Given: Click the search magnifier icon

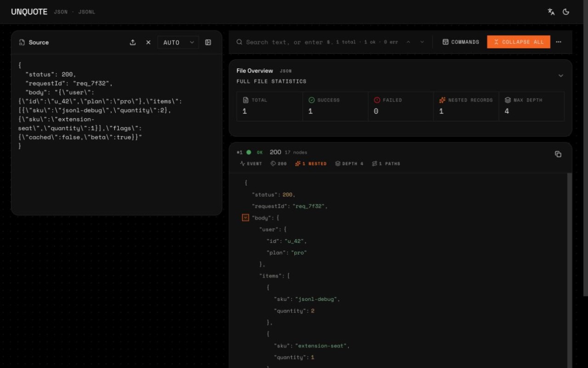Looking at the screenshot, I should pyautogui.click(x=239, y=42).
